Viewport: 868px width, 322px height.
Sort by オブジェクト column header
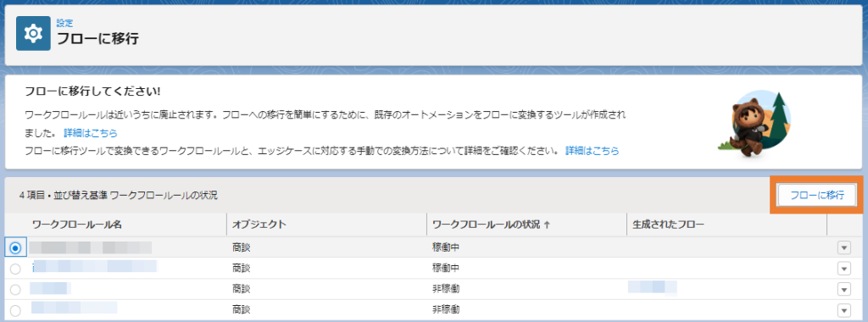pos(259,225)
